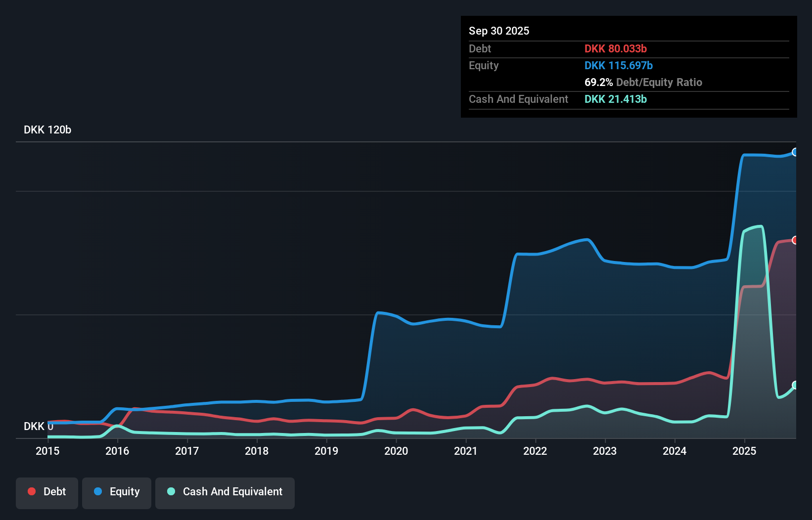This screenshot has height=520, width=812.
Task: Click the DKK 115.697b equity value
Action: point(619,65)
